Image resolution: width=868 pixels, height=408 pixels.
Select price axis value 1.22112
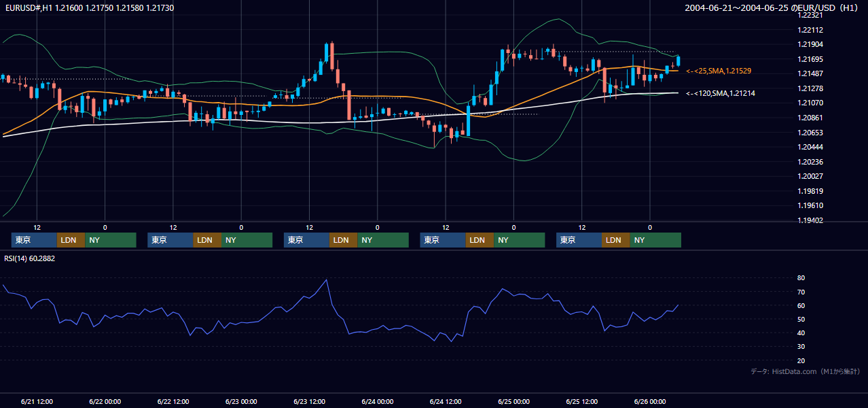coord(811,30)
